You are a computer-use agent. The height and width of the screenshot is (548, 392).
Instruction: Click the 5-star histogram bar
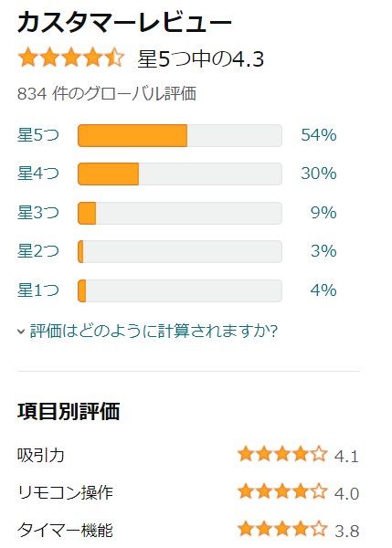180,135
